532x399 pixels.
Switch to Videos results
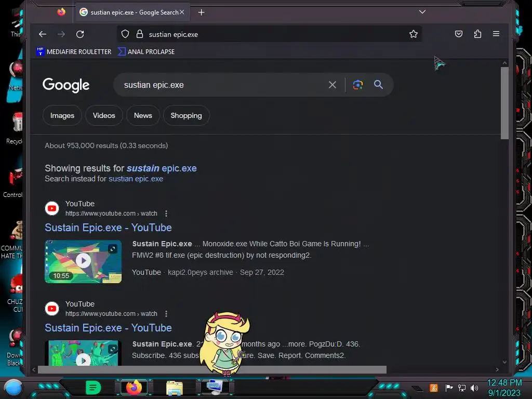pyautogui.click(x=104, y=115)
